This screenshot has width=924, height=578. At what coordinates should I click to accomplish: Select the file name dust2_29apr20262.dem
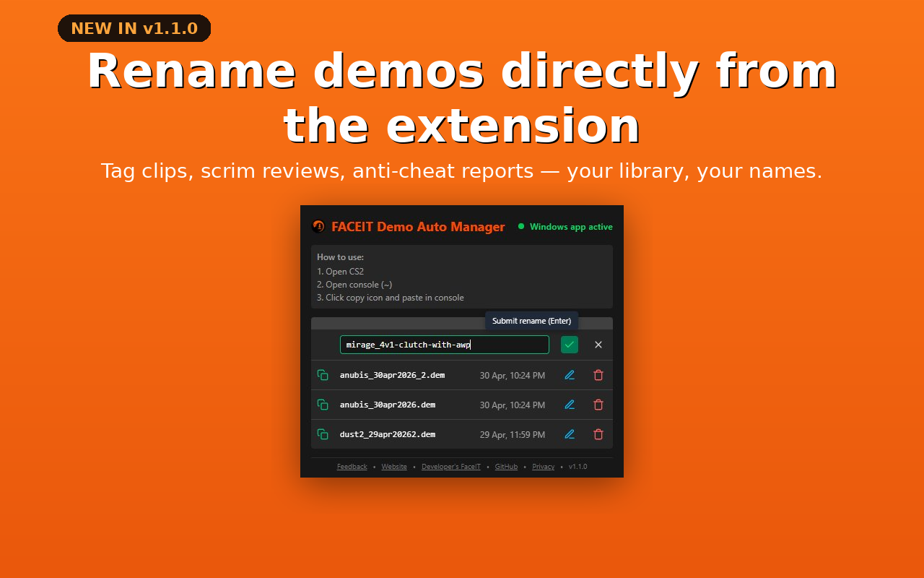tap(388, 434)
